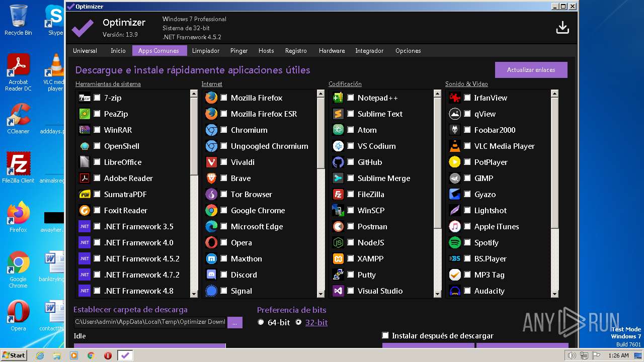Viewport: 644px width, 362px height.
Task: Click the Microsoft Edge icon
Action: [x=211, y=227]
